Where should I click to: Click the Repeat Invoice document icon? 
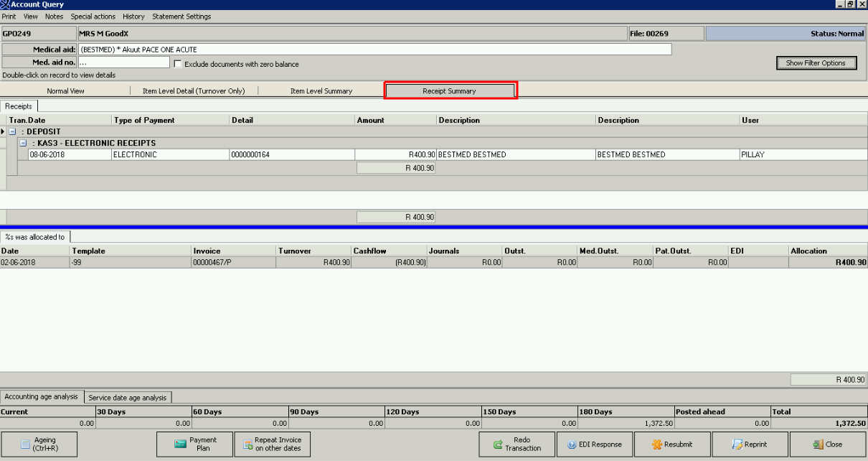pyautogui.click(x=246, y=444)
